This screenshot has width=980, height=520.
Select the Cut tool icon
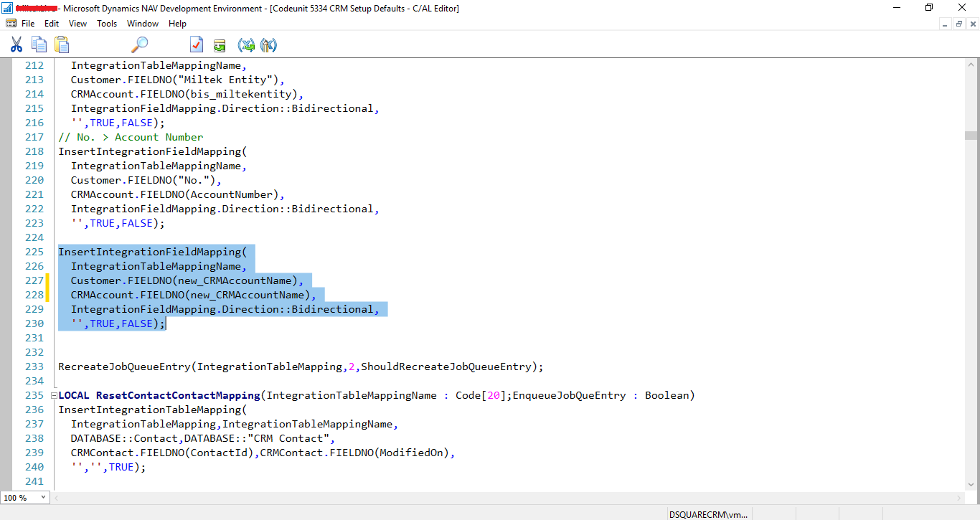click(17, 44)
